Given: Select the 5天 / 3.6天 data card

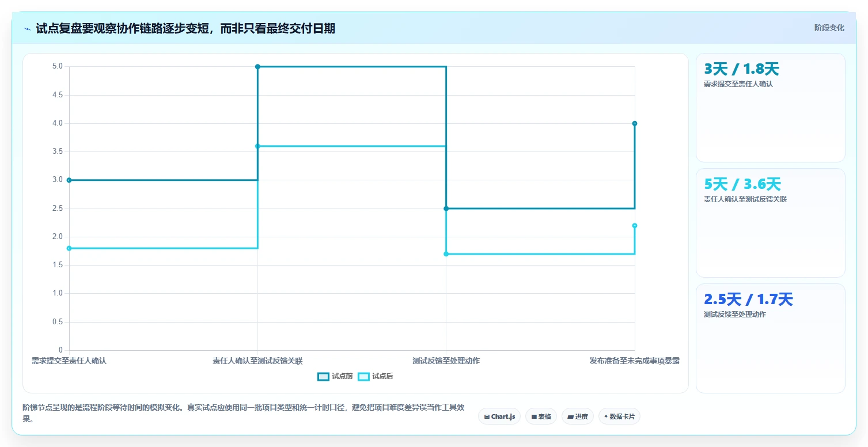Looking at the screenshot, I should (x=771, y=223).
